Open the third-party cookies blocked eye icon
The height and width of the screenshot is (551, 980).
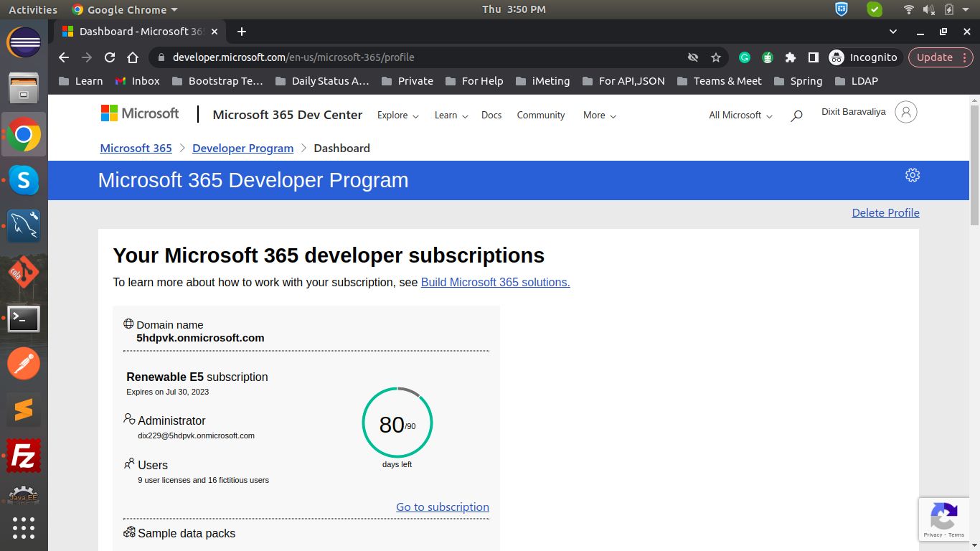pyautogui.click(x=692, y=57)
